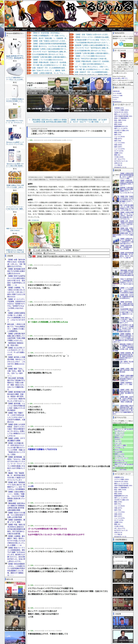Viewport: 138px width, 644px height.
Task: Open previous article link 自民196vs元公3維新210
Action: 48,121
